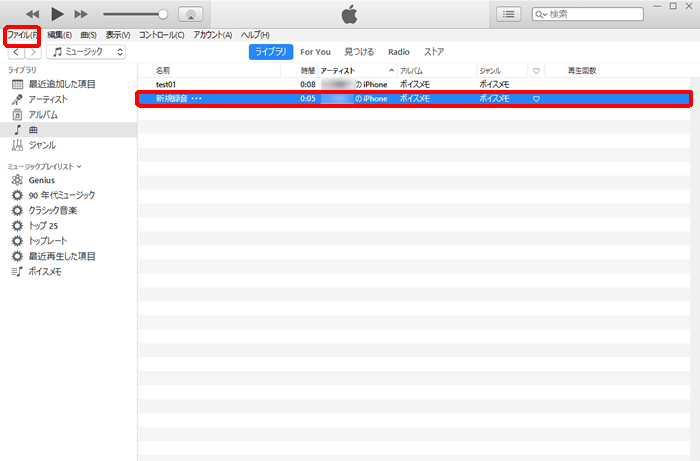Open the ヘルプ(H) menu
The height and width of the screenshot is (461, 700).
[255, 35]
